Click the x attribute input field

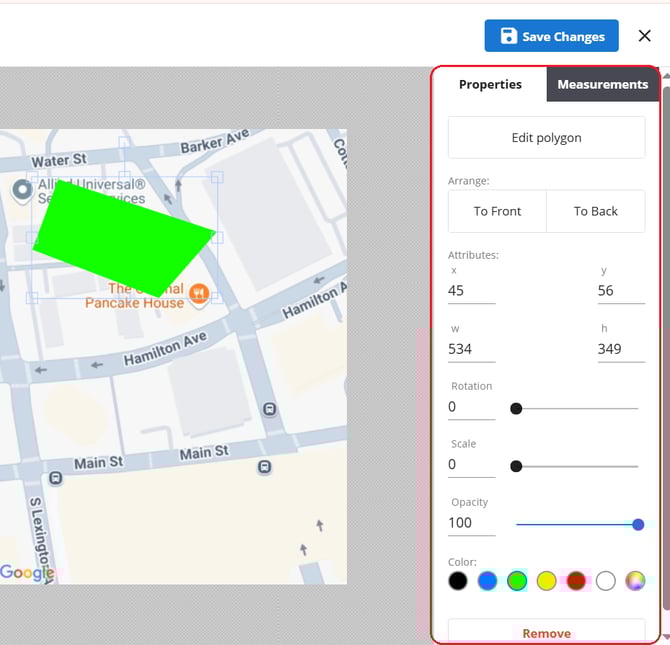[471, 291]
